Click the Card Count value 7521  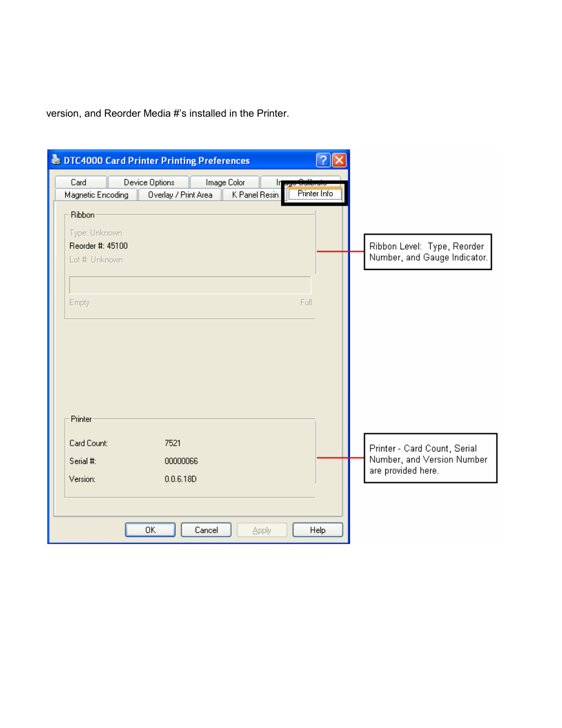click(x=173, y=443)
